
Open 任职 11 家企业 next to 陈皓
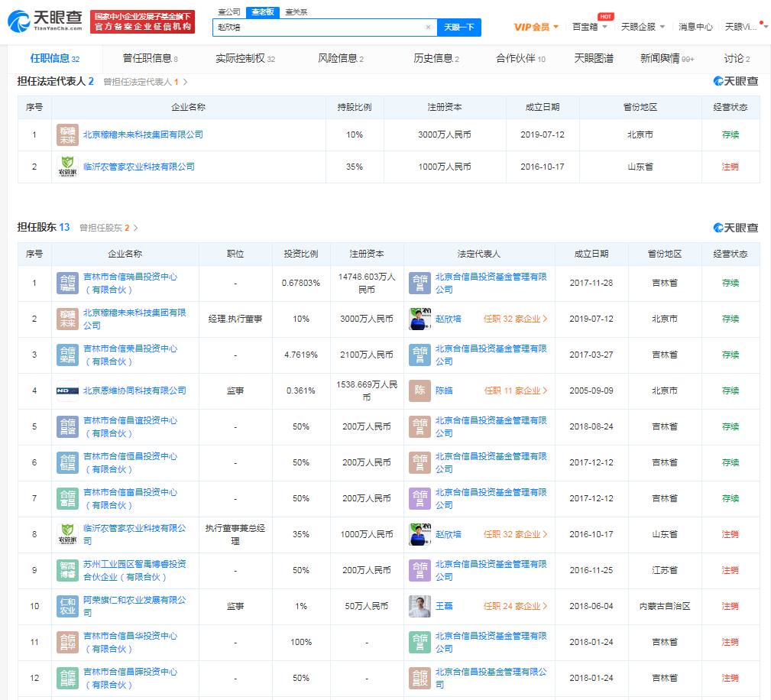click(516, 391)
